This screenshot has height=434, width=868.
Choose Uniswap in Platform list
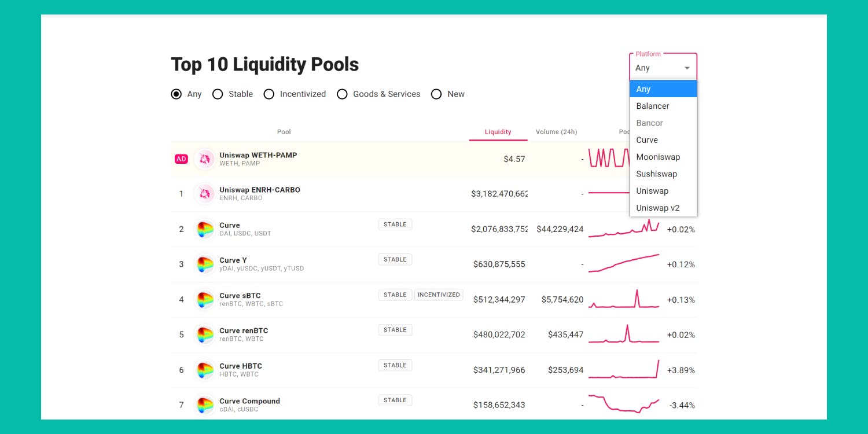click(663, 191)
